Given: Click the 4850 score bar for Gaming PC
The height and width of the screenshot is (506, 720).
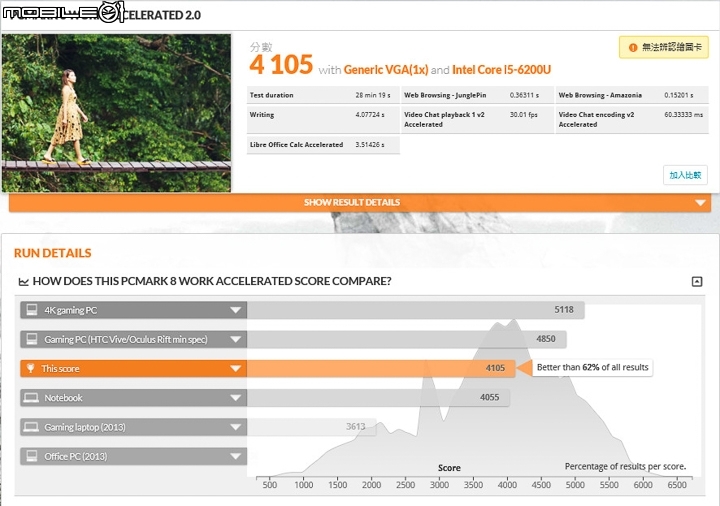Looking at the screenshot, I should (406, 339).
